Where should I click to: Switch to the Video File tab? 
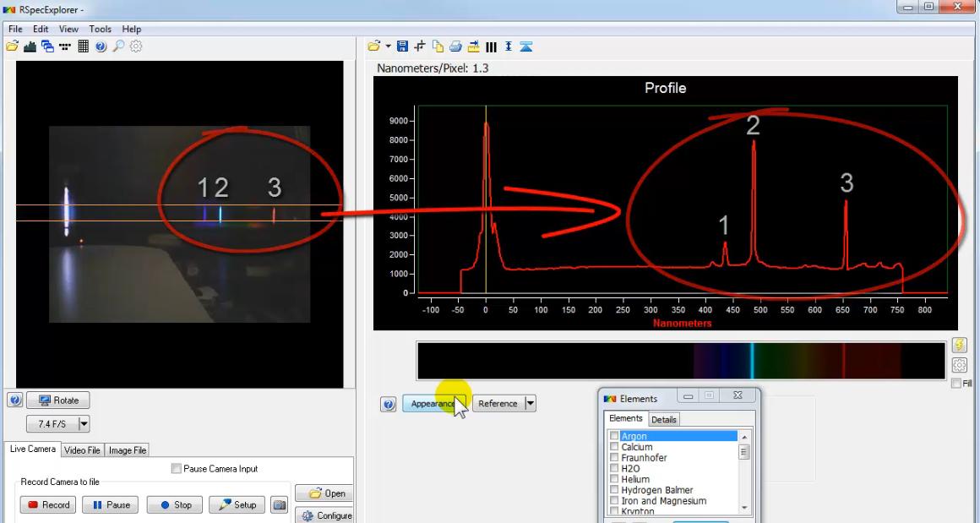pyautogui.click(x=83, y=450)
